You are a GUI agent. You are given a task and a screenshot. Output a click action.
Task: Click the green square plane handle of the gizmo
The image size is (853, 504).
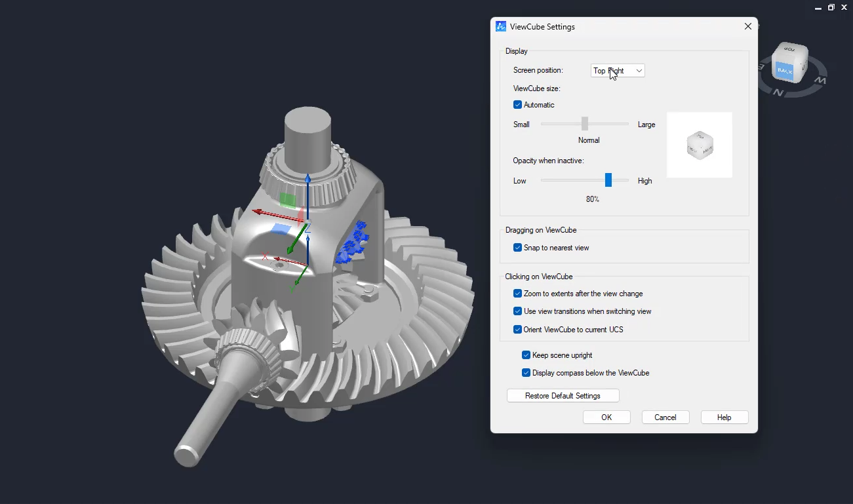(x=287, y=200)
